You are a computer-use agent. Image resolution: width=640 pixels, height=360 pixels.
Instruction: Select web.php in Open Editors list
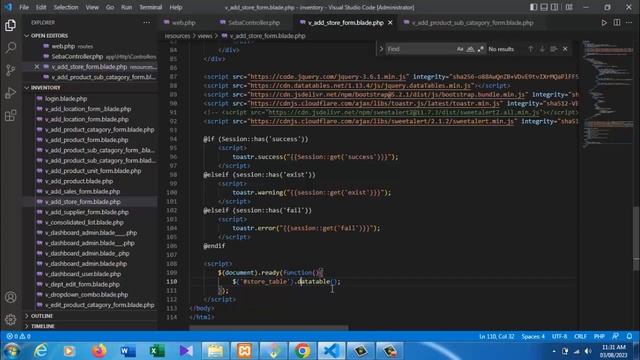click(x=63, y=47)
